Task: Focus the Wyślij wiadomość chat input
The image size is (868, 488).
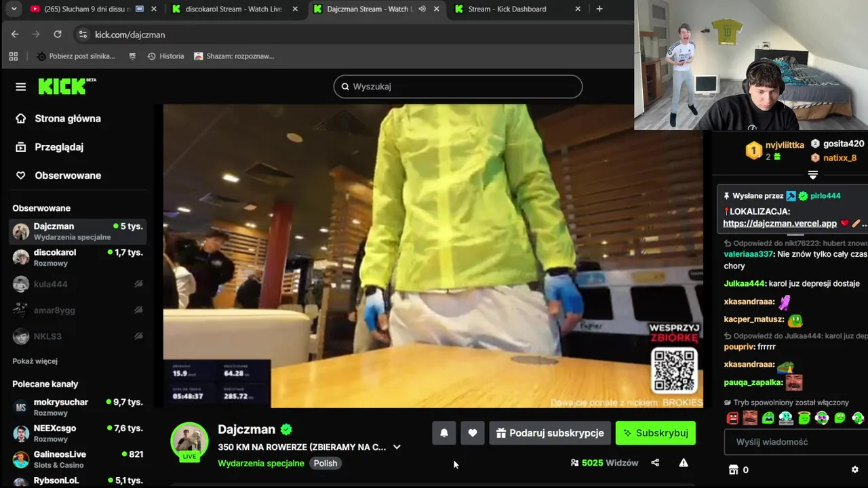Action: 796,442
